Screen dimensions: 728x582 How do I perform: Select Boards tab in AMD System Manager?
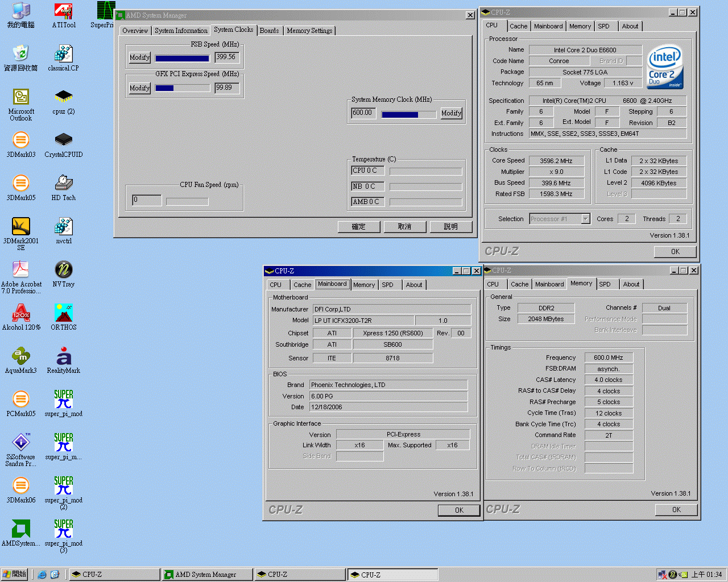click(270, 31)
